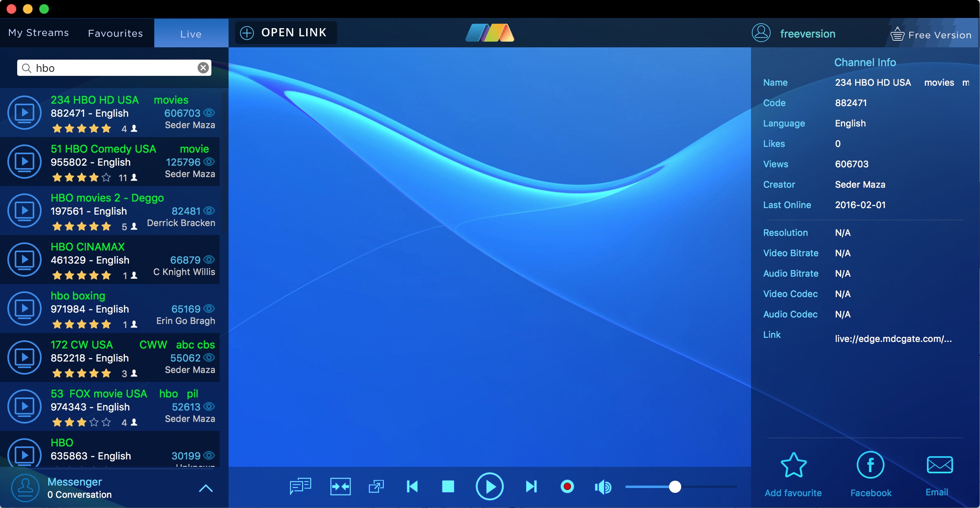Click the OPEN LINK button
Viewport: 980px width, 508px height.
pyautogui.click(x=286, y=33)
